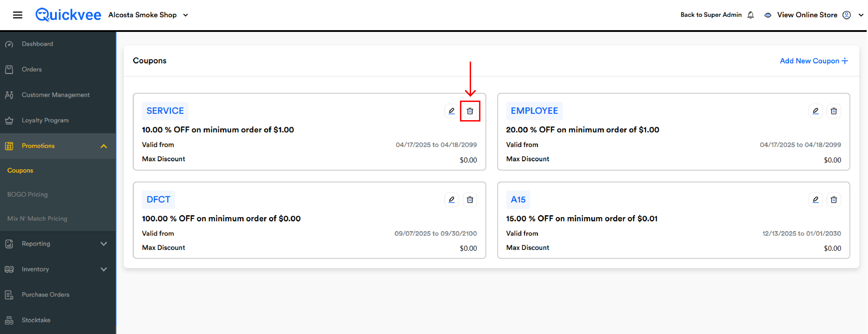Click date range 12/13/2025 to 01/01/2030

[802, 233]
